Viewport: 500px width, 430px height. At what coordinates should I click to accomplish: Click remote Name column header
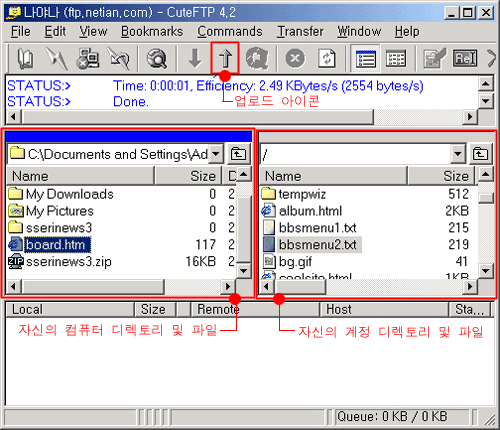click(333, 176)
